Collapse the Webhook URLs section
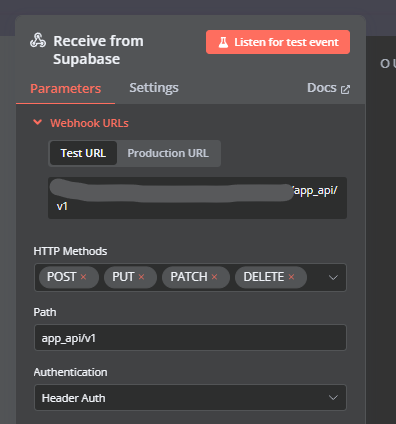Viewport: 396px width, 424px height. 38,122
